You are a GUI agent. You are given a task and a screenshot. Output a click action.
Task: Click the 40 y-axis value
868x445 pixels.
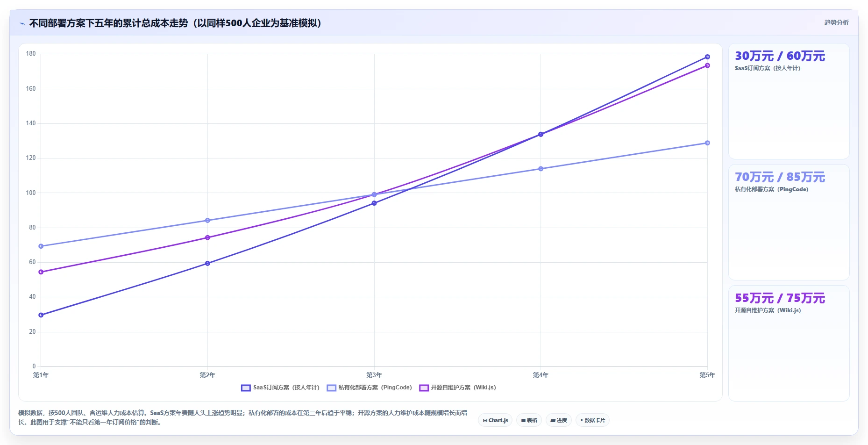[x=32, y=297]
